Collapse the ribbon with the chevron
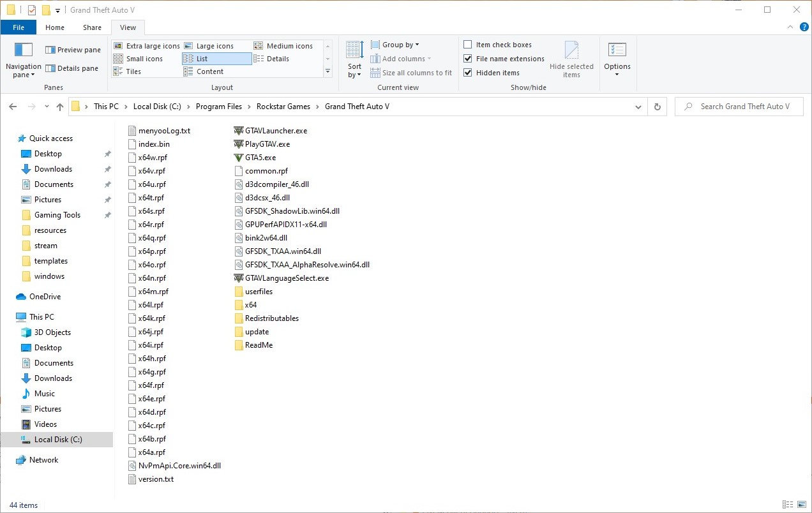812x513 pixels. pos(791,27)
